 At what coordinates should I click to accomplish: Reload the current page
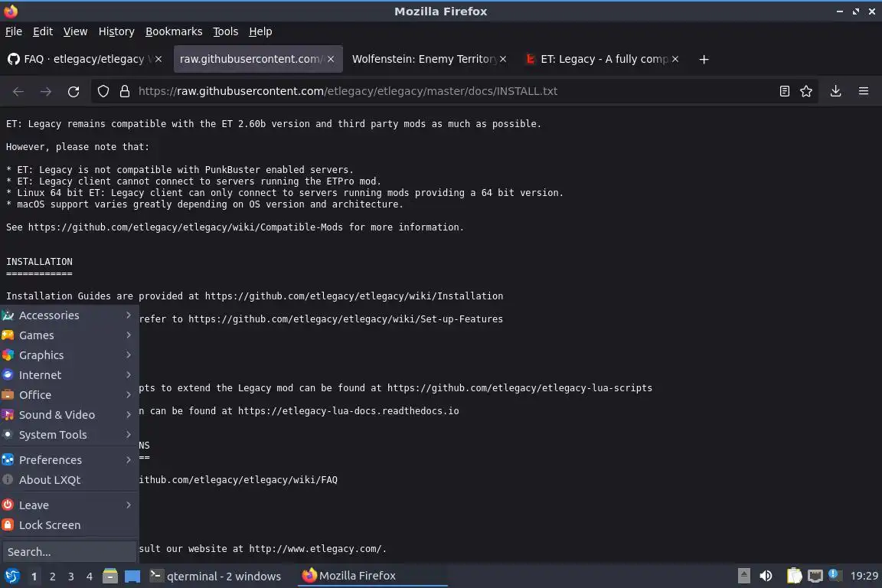[x=73, y=91]
